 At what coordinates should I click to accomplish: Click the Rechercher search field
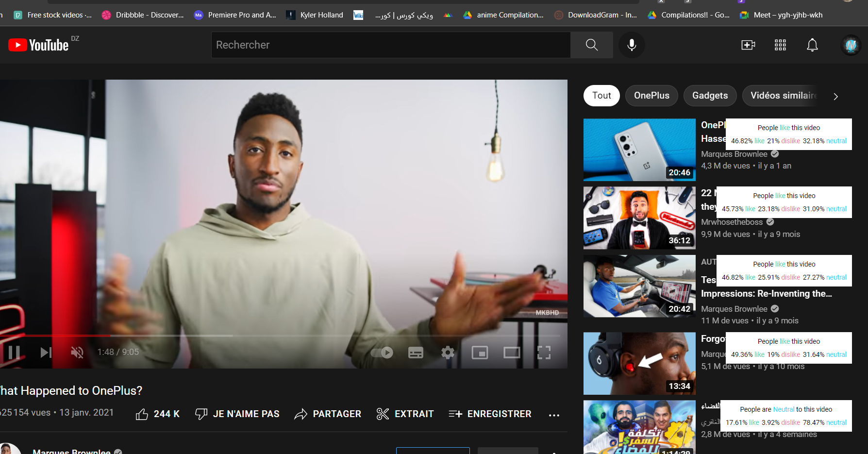coord(391,45)
